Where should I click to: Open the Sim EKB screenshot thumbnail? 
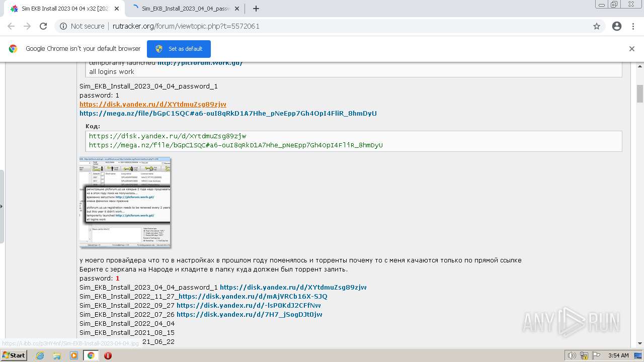[x=125, y=202]
